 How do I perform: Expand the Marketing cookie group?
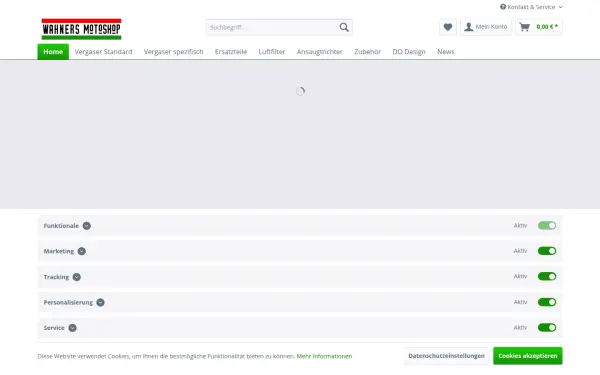coord(82,251)
